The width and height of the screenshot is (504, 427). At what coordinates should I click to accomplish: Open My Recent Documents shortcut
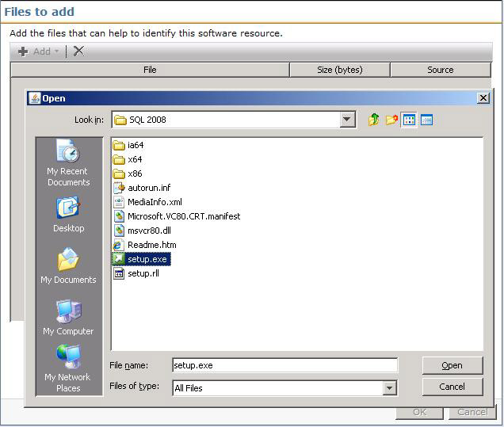click(68, 162)
